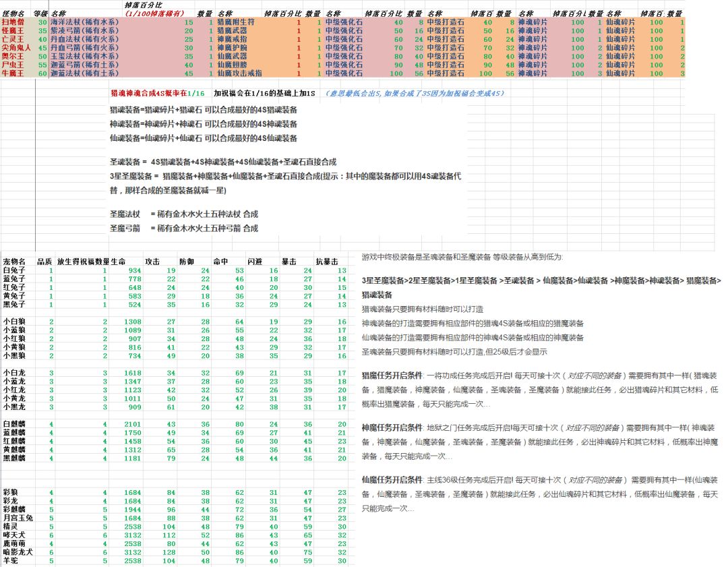This screenshot has width=728, height=567.
Task: Click the 加祝福会在1/16的基础上加1S text
Action: pyautogui.click(x=264, y=93)
